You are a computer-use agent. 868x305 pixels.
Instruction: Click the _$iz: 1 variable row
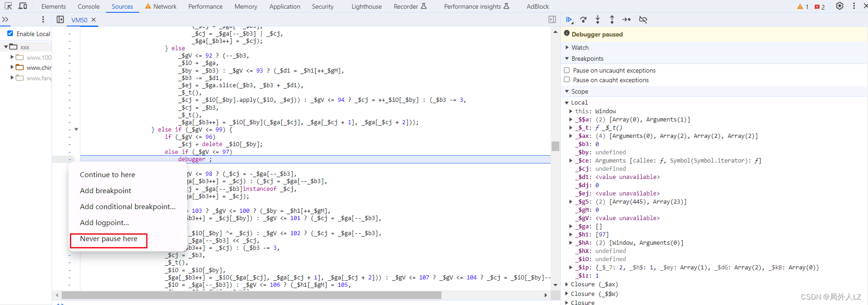[x=587, y=275]
